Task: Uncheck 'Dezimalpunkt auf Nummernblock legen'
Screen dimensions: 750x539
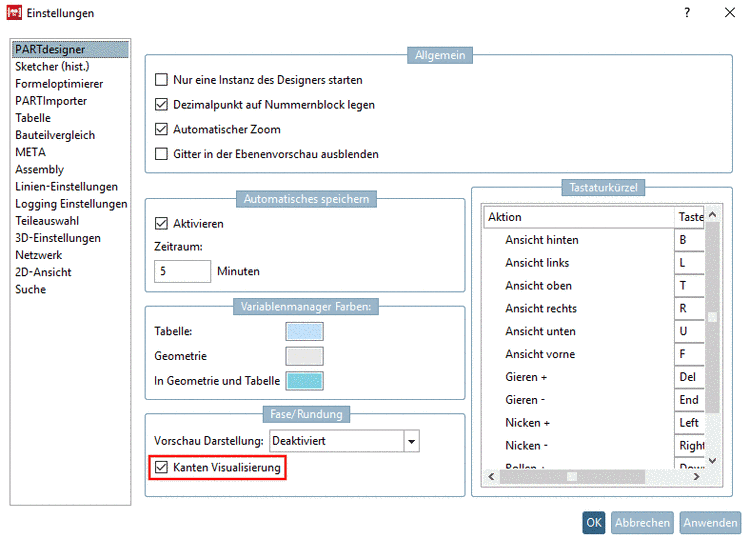Action: coord(161,104)
